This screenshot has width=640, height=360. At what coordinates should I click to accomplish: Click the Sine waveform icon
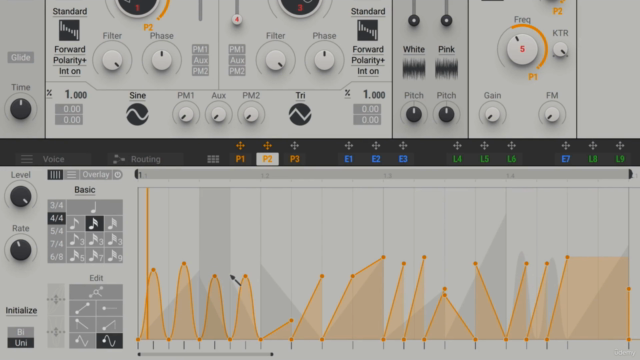(x=137, y=114)
